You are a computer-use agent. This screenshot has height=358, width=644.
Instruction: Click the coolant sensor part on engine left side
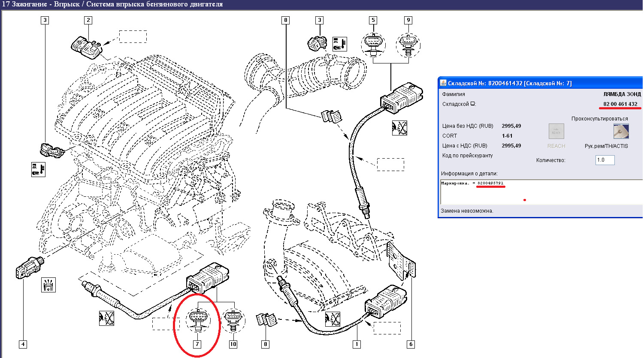51,150
